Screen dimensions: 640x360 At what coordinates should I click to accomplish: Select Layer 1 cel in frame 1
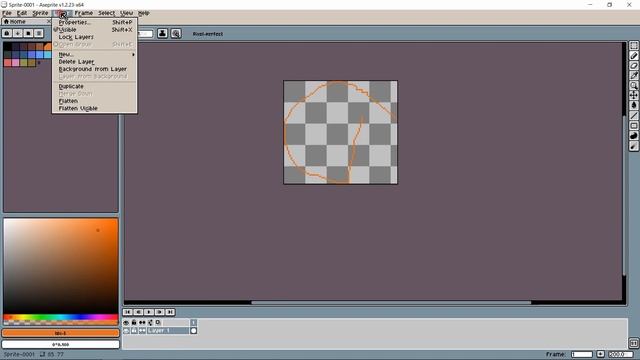(x=193, y=331)
